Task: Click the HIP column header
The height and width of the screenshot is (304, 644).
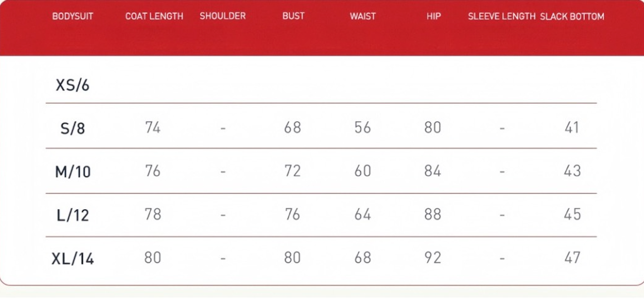Action: 433,16
